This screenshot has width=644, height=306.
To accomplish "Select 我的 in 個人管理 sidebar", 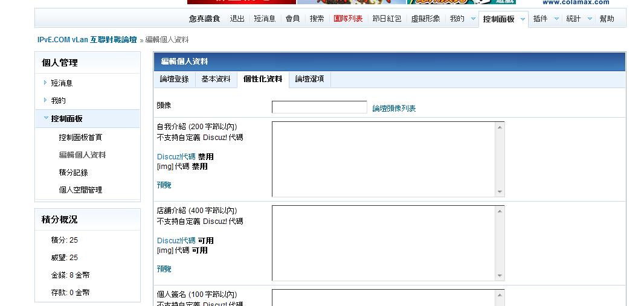I will (x=59, y=101).
